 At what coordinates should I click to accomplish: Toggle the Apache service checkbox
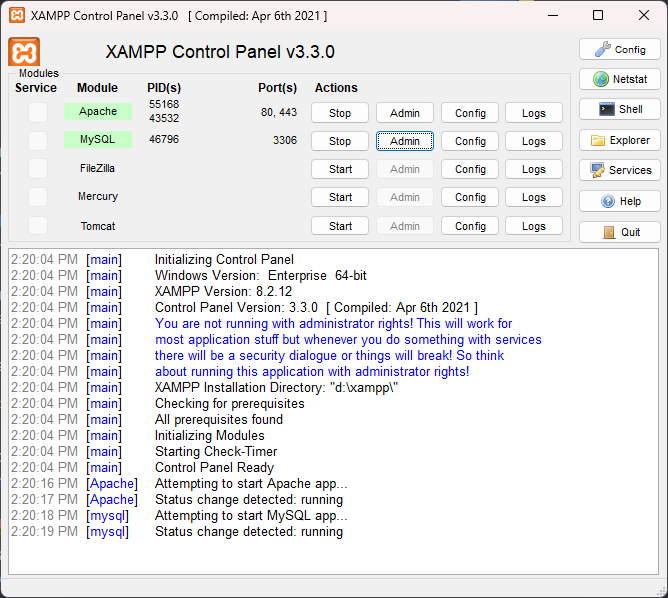tap(38, 112)
